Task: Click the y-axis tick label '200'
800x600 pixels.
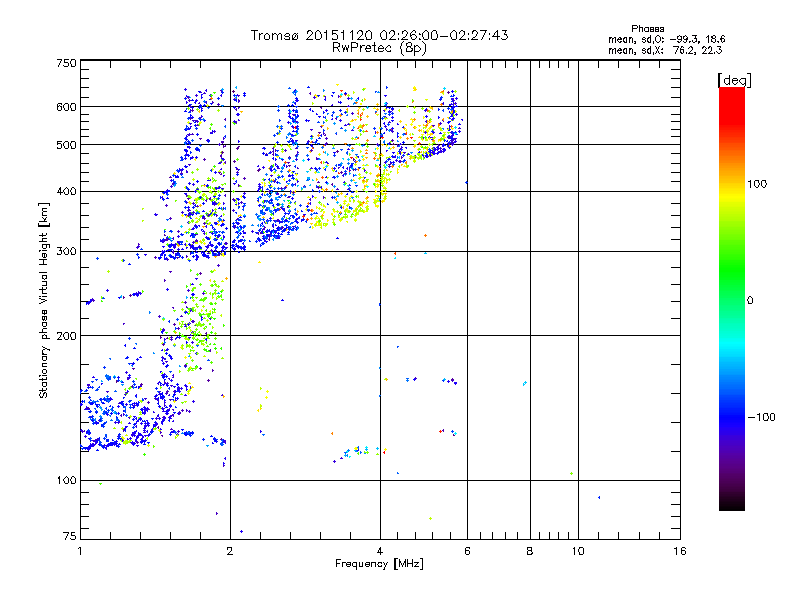Action: (x=66, y=336)
